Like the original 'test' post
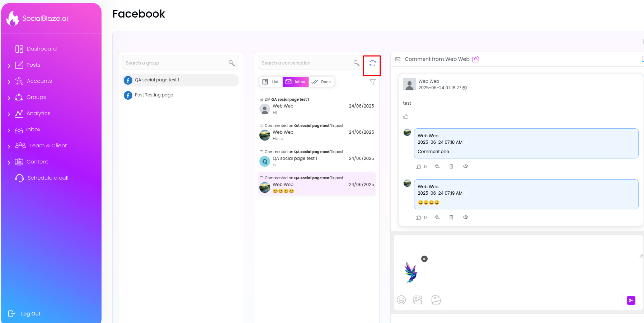 (406, 116)
